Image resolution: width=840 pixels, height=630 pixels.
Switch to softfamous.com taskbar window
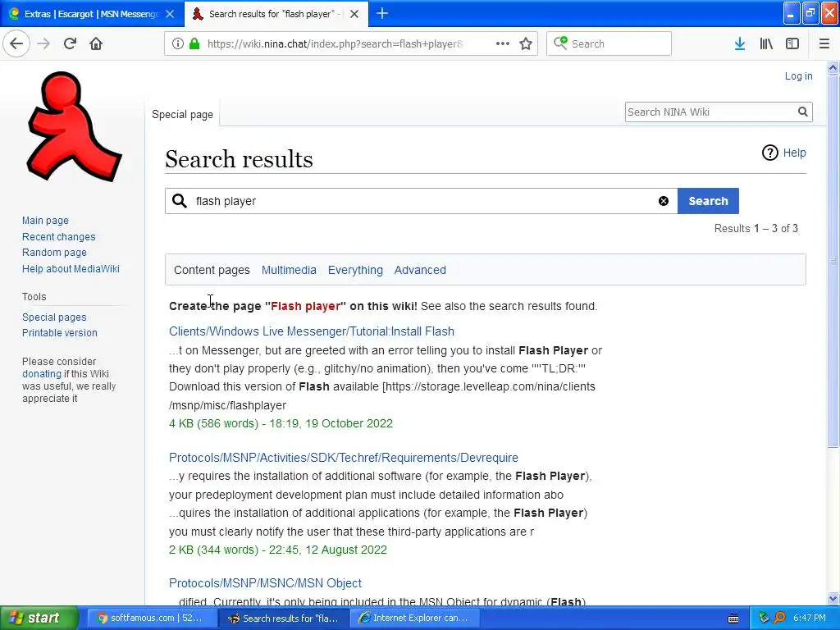pyautogui.click(x=150, y=618)
